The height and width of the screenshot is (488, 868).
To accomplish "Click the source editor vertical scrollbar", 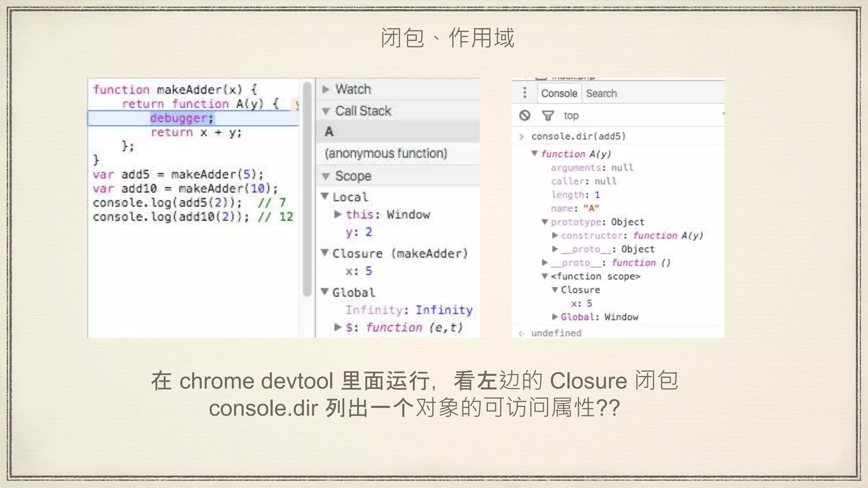I will (307, 189).
